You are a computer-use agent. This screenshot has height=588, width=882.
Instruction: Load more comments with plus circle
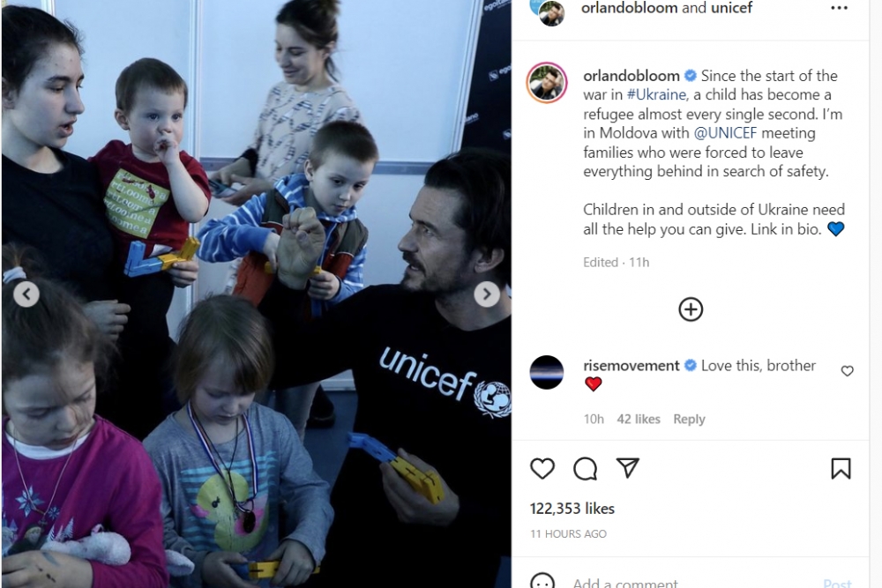point(691,309)
